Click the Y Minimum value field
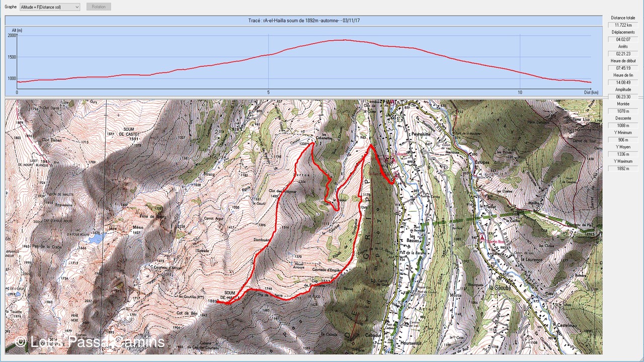 [x=623, y=140]
